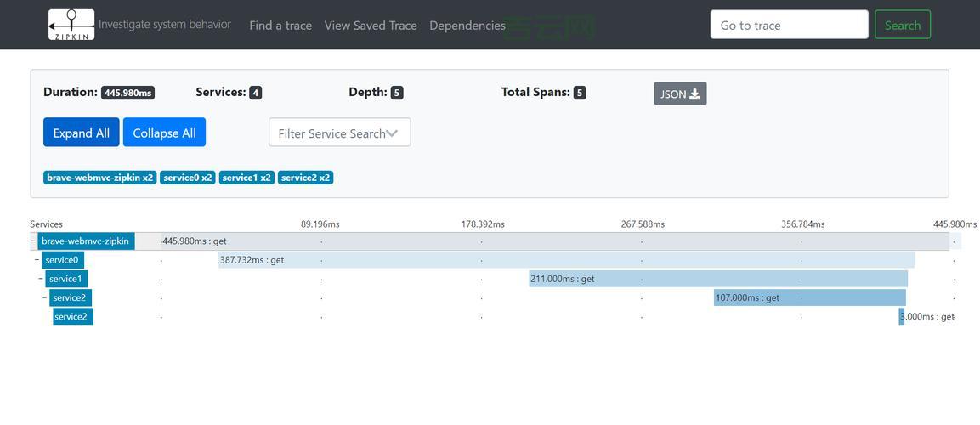The width and height of the screenshot is (980, 425).
Task: Select the service2 x2 badge
Action: [x=305, y=178]
